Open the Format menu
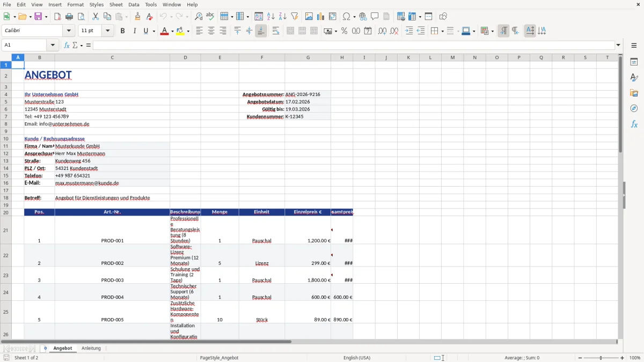Screen dimensions: 644x362 pyautogui.click(x=75, y=4)
